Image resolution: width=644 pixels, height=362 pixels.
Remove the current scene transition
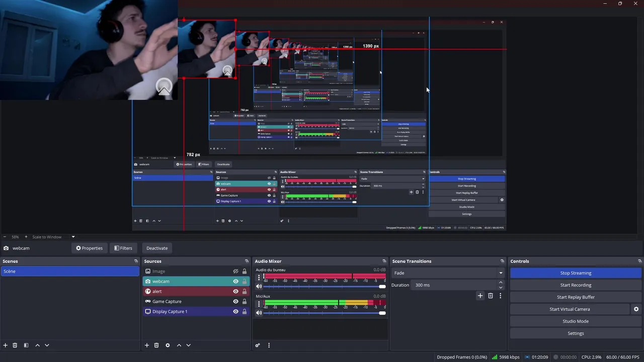tap(491, 296)
